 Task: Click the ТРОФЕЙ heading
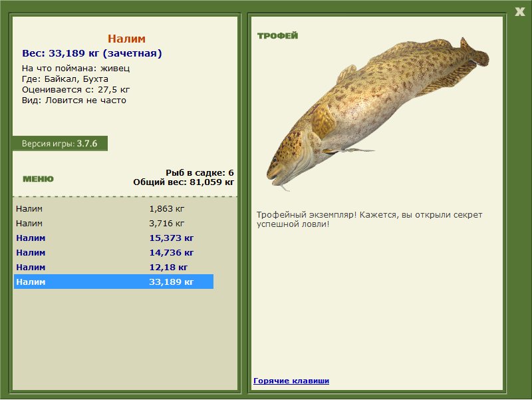277,36
